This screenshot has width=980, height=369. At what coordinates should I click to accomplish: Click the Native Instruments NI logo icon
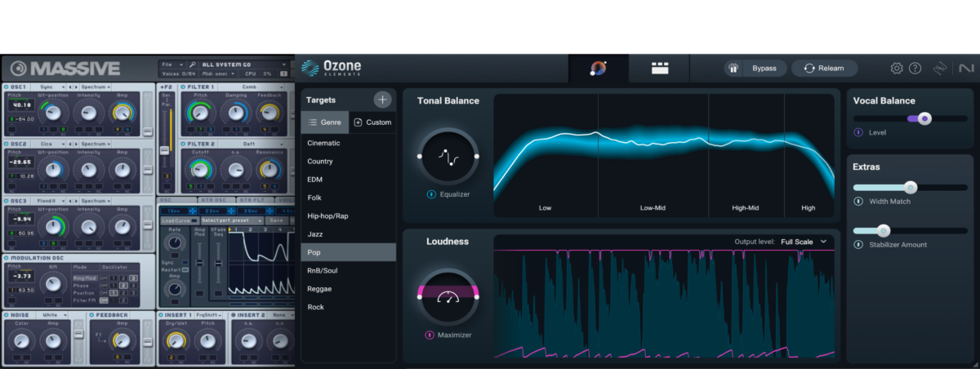click(x=966, y=69)
